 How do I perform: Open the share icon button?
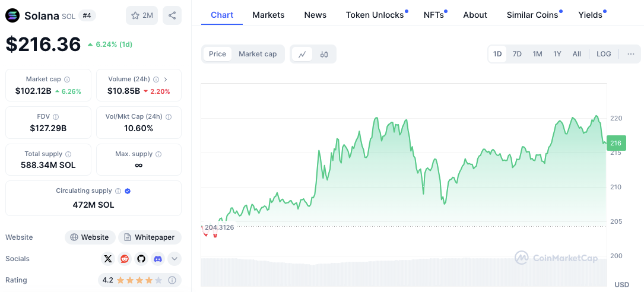(x=172, y=15)
